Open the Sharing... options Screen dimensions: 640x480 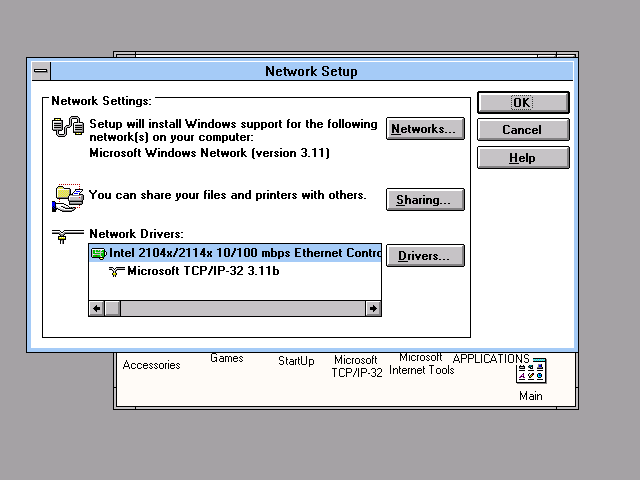[425, 200]
